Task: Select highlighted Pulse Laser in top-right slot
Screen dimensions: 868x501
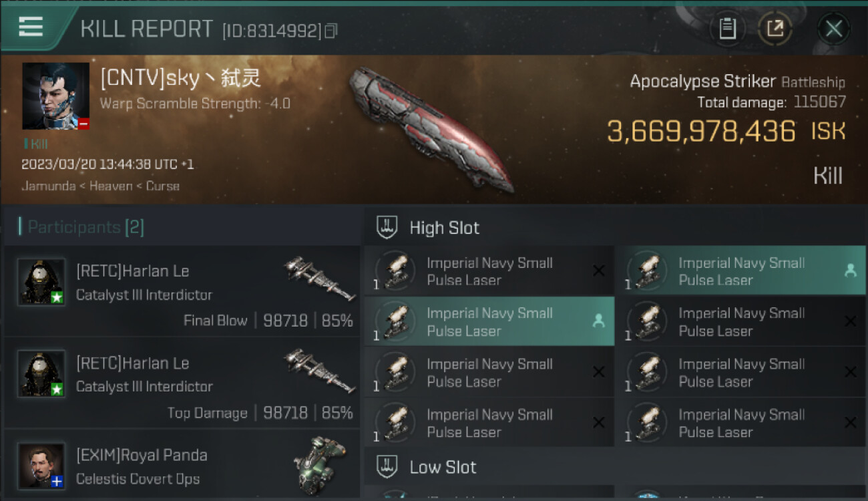Action: (x=740, y=271)
